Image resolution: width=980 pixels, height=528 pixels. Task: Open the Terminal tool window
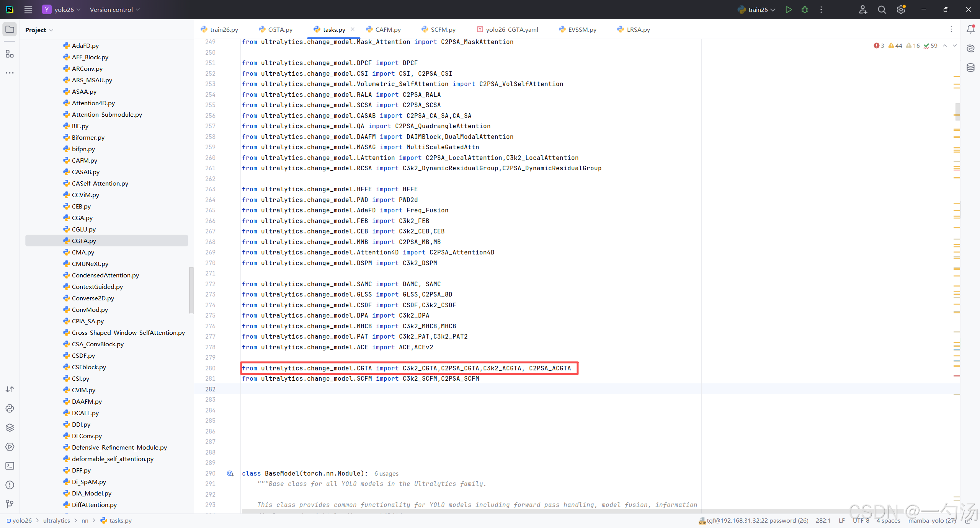pyautogui.click(x=10, y=466)
